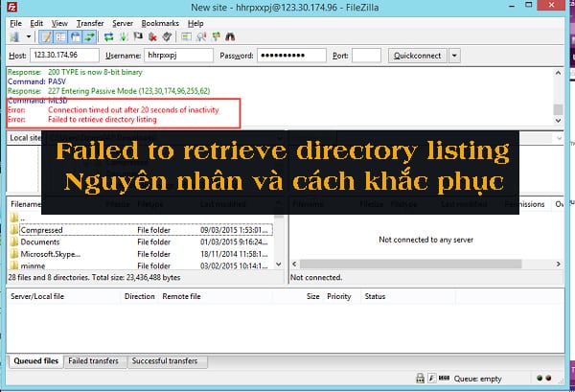This screenshot has height=392, width=575.
Task: Toggle the remote directory tree view
Action: click(x=75, y=36)
